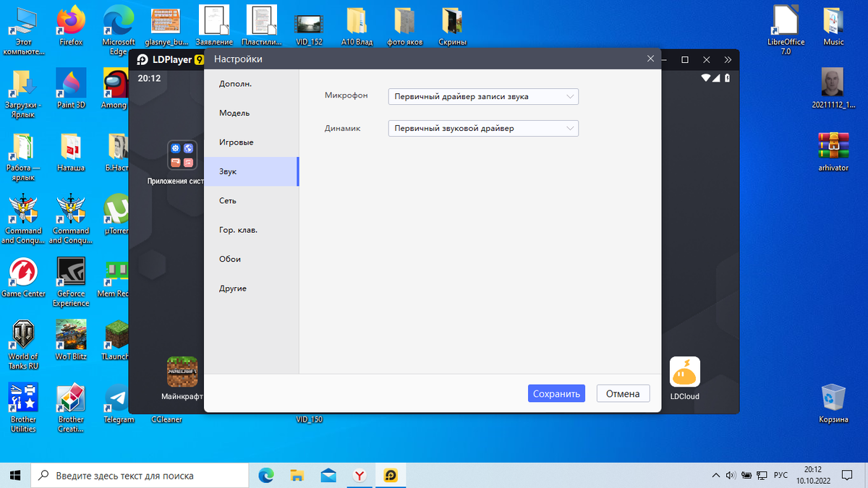Open the Yandex browser taskbar icon

pyautogui.click(x=359, y=475)
